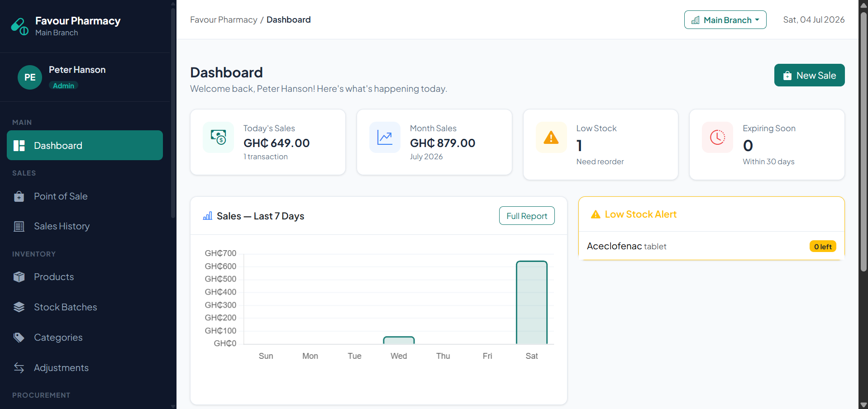This screenshot has height=409, width=868.
Task: Click the Adjustments arrows icon
Action: pos(19,368)
